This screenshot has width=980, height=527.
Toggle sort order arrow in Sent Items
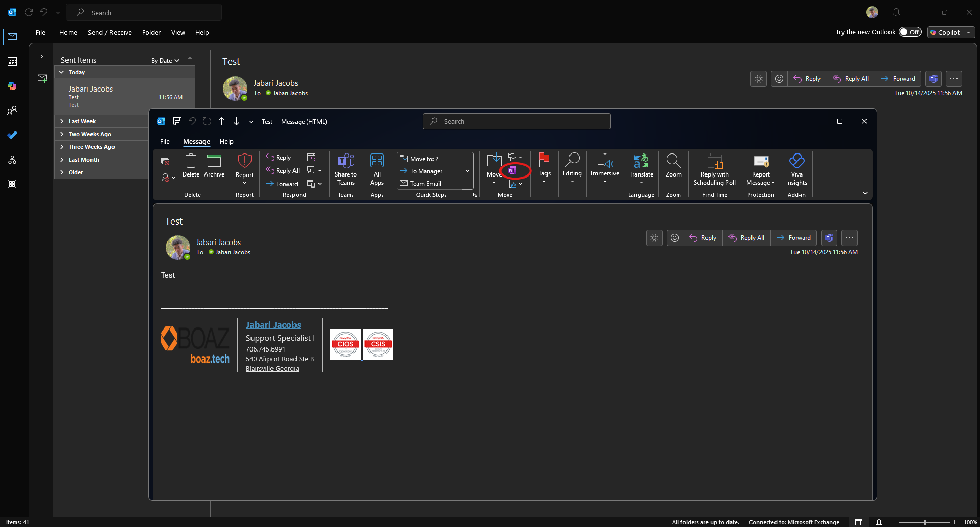pyautogui.click(x=190, y=60)
